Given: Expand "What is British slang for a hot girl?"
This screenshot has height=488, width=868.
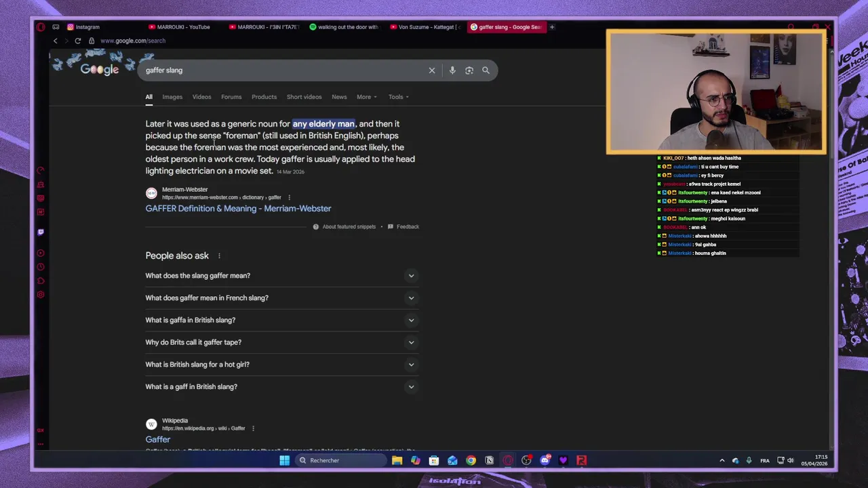Looking at the screenshot, I should click(281, 365).
